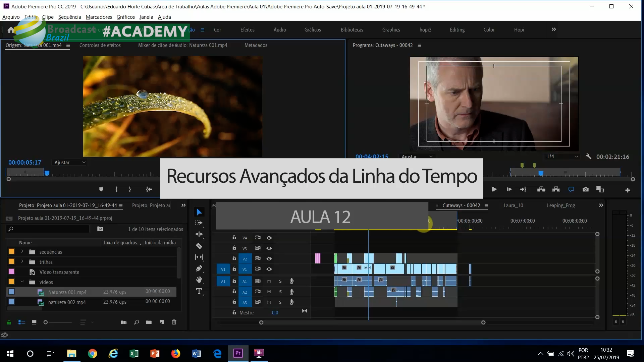Open program monitor settings wrench

click(588, 157)
